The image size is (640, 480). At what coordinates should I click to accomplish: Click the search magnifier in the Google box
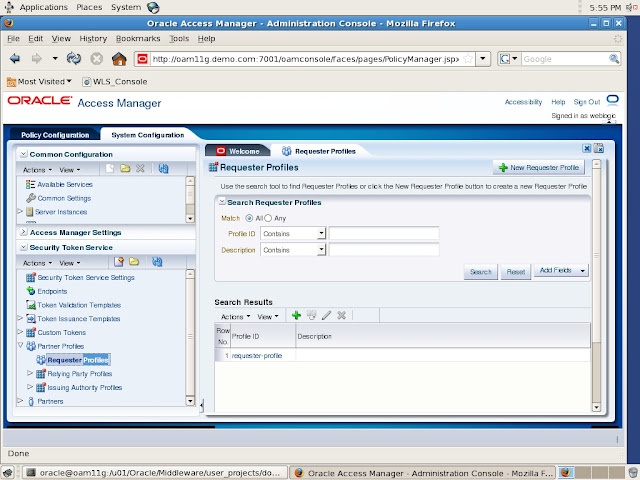613,59
